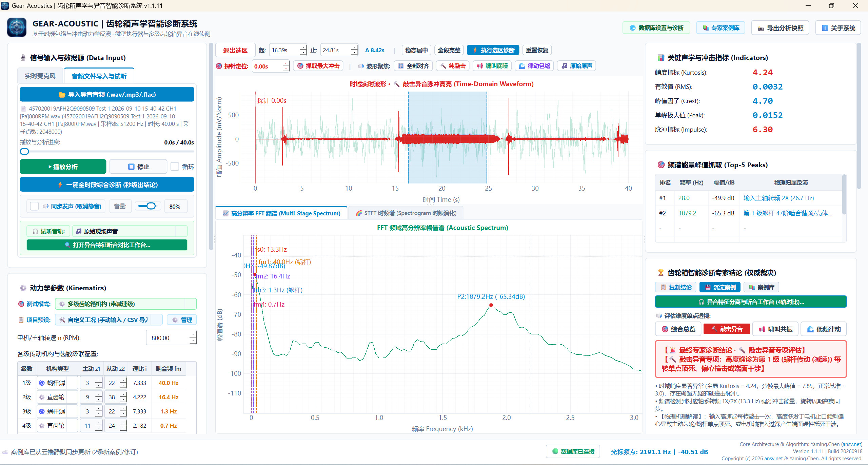Select 啸叫共振 evaluation view
Image resolution: width=868 pixels, height=465 pixels.
[x=775, y=329]
